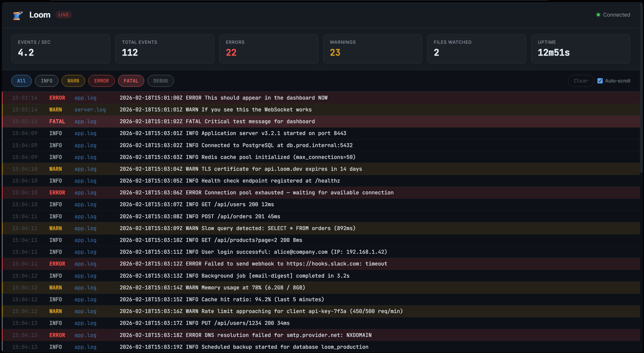Select 'DNS resolution failed' error row
644x353 pixels.
[321, 335]
